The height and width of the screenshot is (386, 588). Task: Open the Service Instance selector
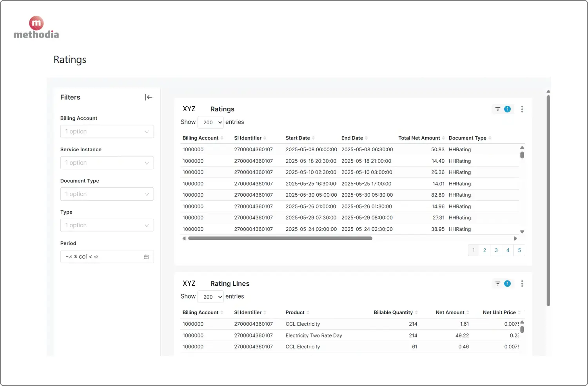[107, 163]
